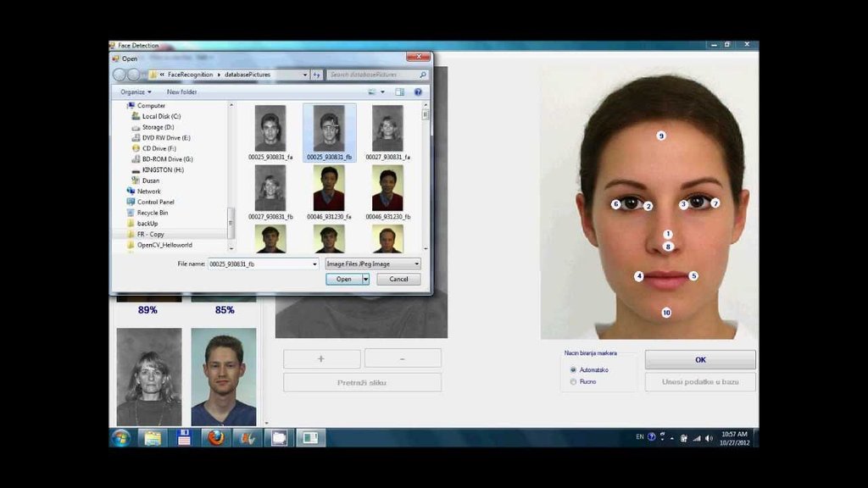Screen dimensions: 868x488
Task: Select the Automatsko radio button
Action: coord(574,369)
